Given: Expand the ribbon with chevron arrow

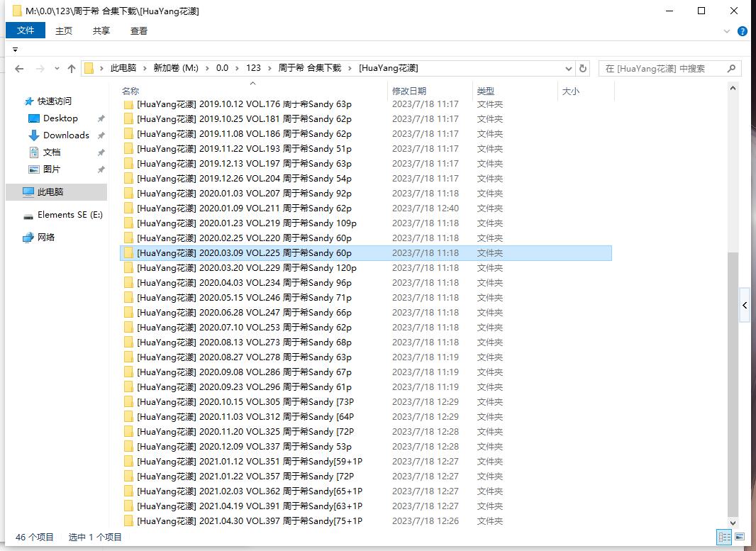Looking at the screenshot, I should pos(727,31).
